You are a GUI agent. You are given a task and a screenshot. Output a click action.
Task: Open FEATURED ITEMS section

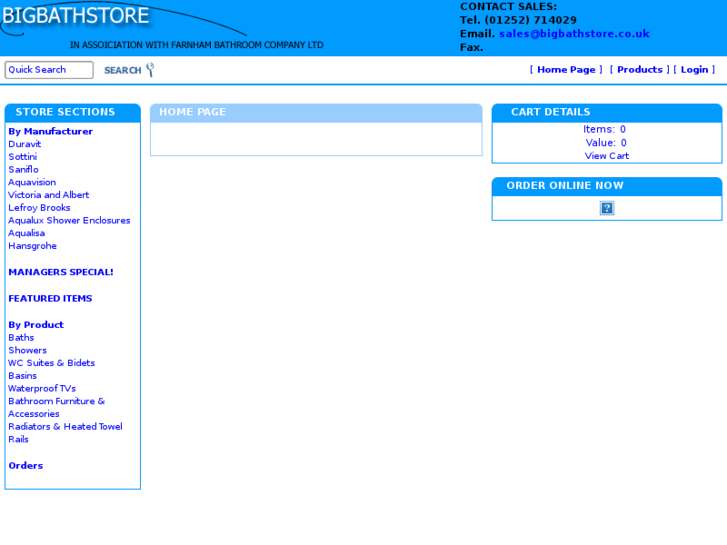click(x=50, y=298)
